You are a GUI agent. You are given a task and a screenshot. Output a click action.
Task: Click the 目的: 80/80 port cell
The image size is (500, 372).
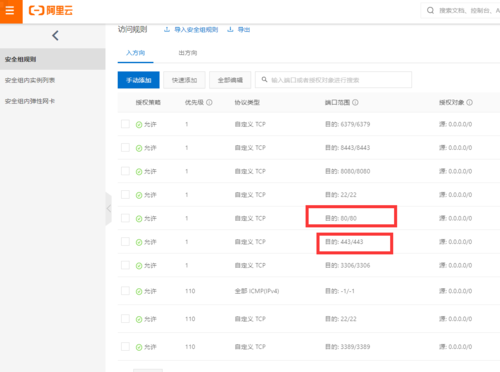click(341, 218)
